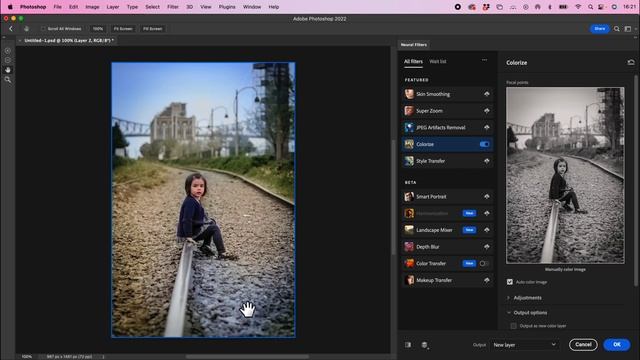Download the JPEG Artifacts Removal filter

(487, 127)
